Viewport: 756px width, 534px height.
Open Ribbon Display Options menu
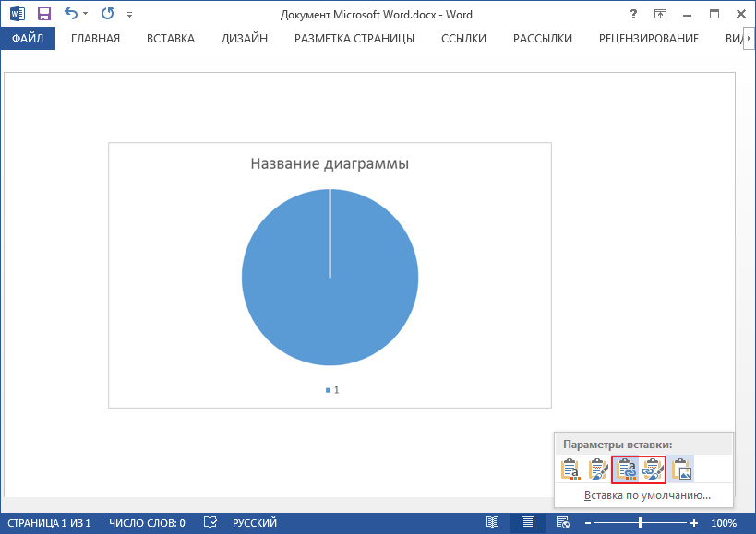point(661,14)
